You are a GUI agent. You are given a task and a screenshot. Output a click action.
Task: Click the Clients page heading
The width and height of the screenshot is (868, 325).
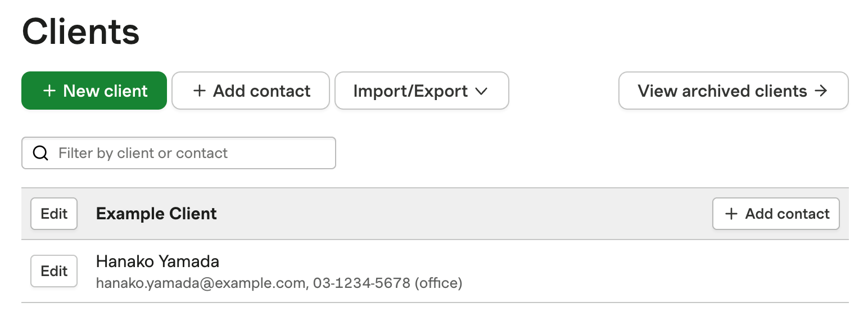tap(80, 31)
